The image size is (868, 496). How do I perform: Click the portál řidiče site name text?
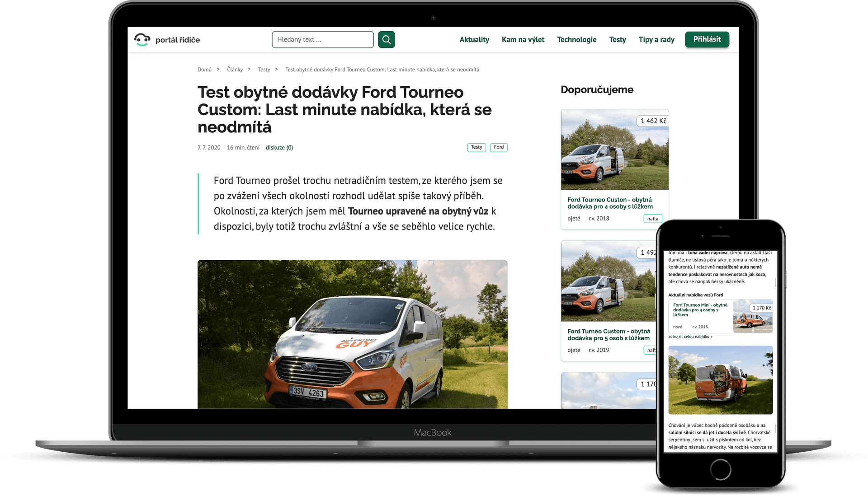(178, 40)
